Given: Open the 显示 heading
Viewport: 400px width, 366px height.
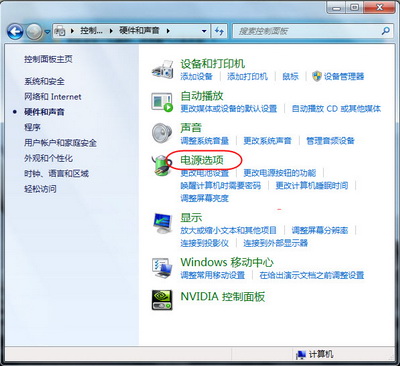Looking at the screenshot, I should 191,218.
